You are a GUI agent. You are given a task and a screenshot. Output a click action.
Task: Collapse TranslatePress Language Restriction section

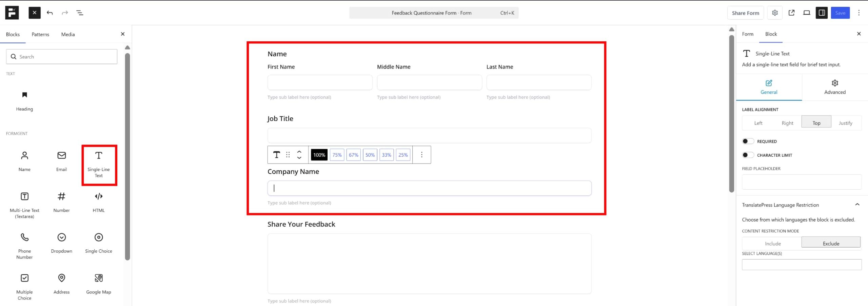click(857, 205)
